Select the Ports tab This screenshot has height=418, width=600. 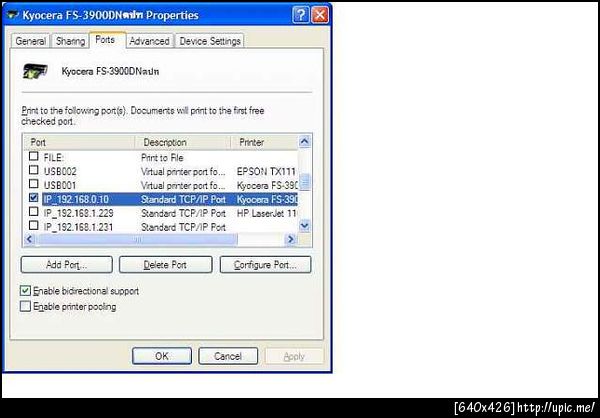pos(105,40)
